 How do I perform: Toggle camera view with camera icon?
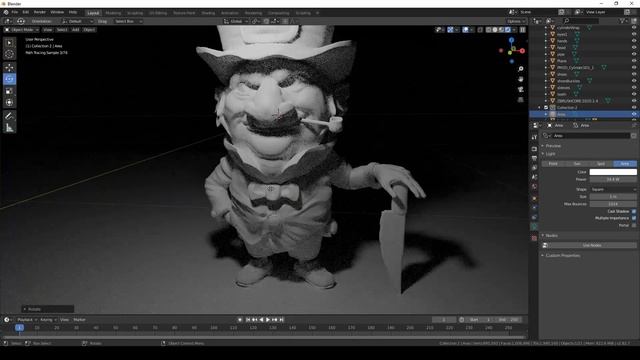click(520, 89)
